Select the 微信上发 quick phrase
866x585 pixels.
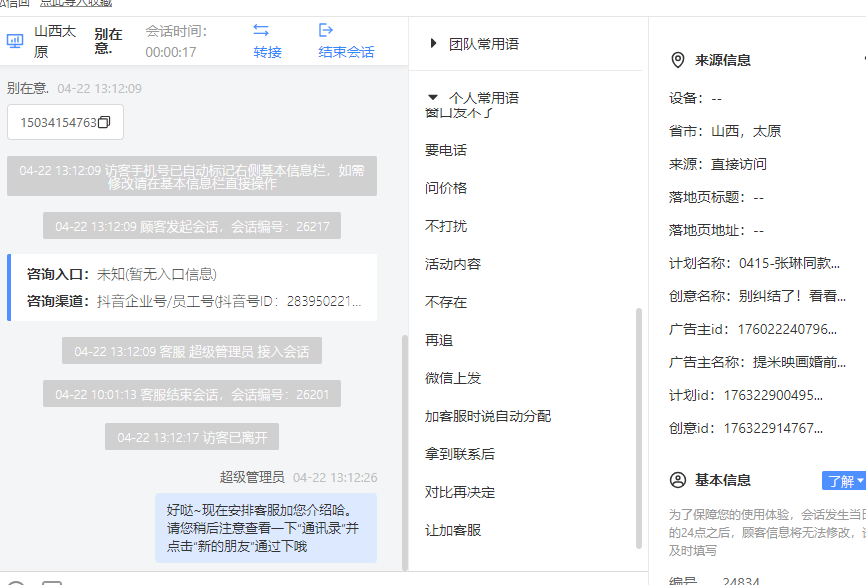pos(453,378)
